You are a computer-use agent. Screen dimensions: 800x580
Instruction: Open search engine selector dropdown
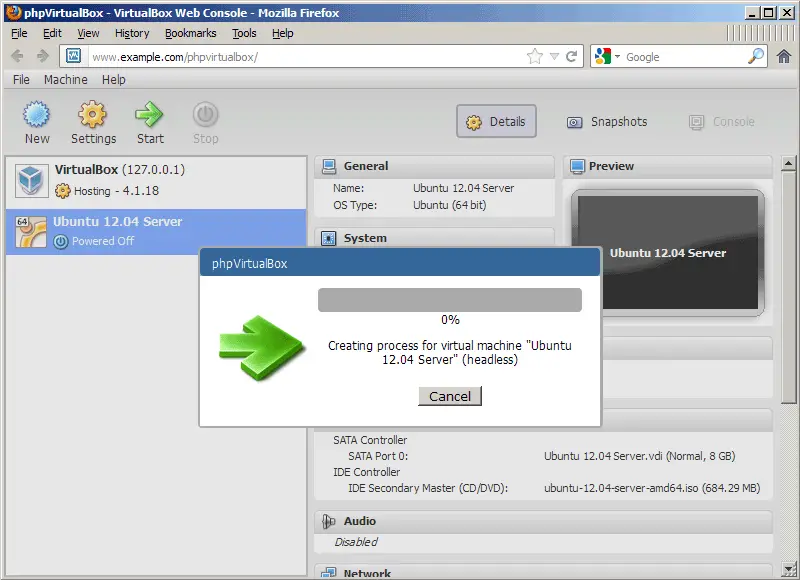(617, 56)
